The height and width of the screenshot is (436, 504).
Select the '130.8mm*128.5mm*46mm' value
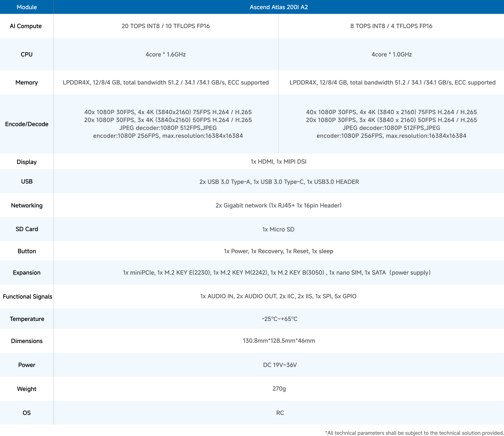click(279, 341)
